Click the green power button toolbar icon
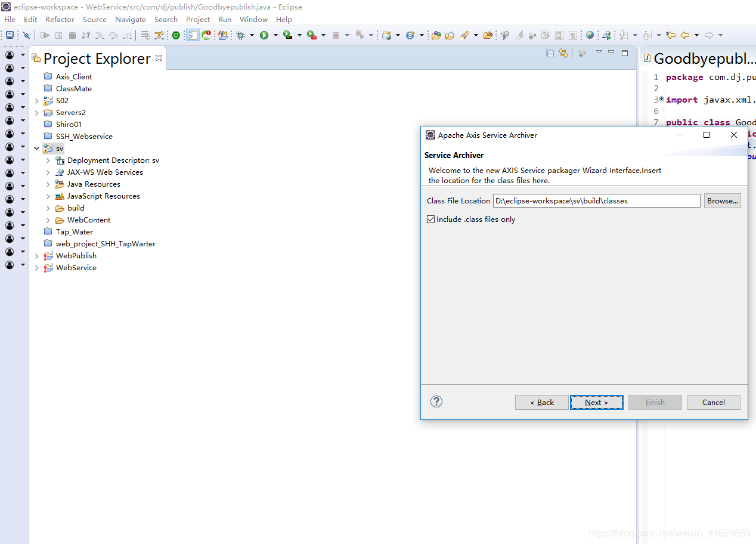 (x=176, y=35)
